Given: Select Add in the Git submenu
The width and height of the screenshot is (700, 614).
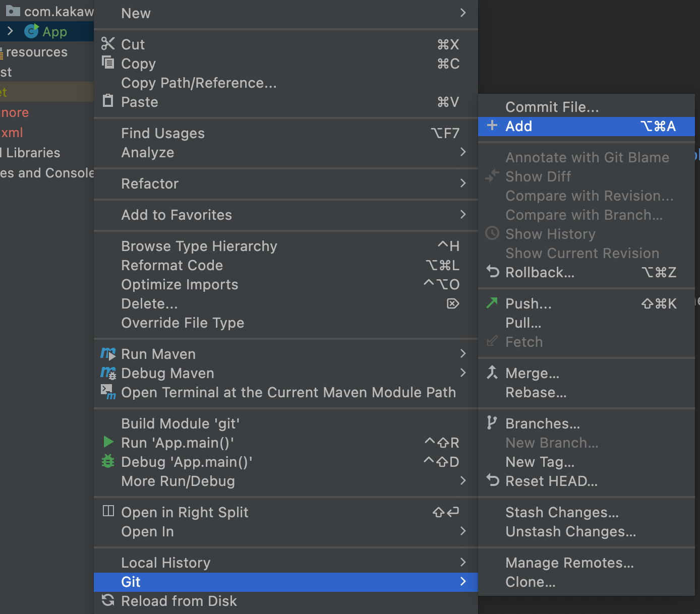Looking at the screenshot, I should tap(518, 126).
